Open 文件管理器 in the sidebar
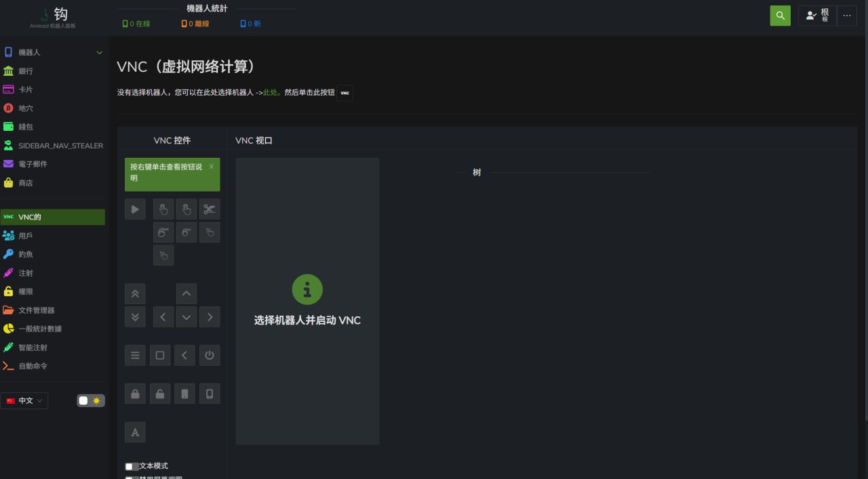868x479 pixels. (x=37, y=310)
